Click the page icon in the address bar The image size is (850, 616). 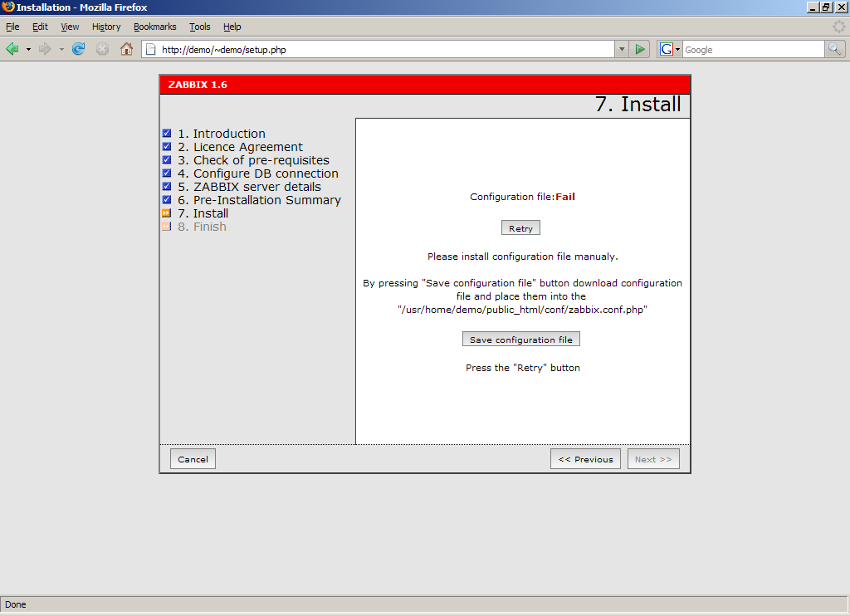[151, 49]
